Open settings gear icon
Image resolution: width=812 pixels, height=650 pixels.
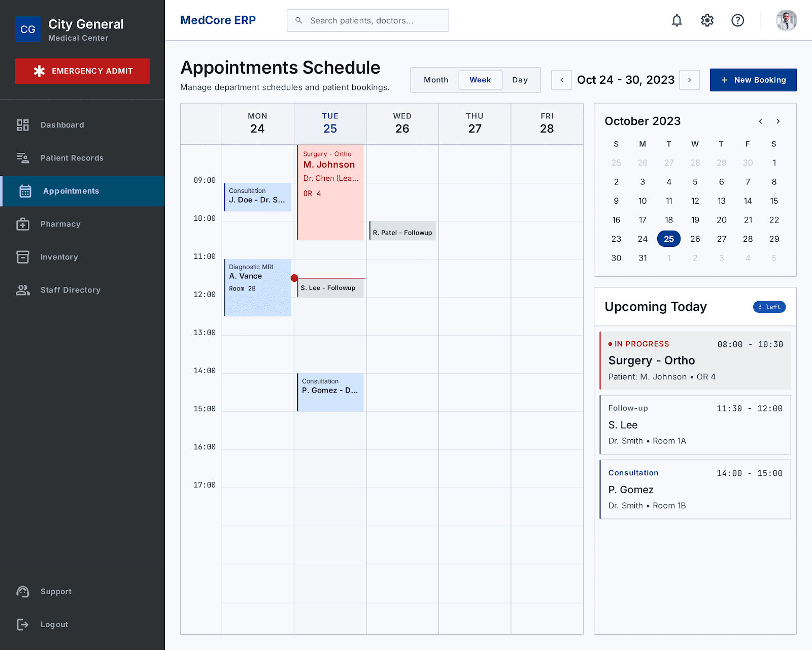click(x=707, y=20)
